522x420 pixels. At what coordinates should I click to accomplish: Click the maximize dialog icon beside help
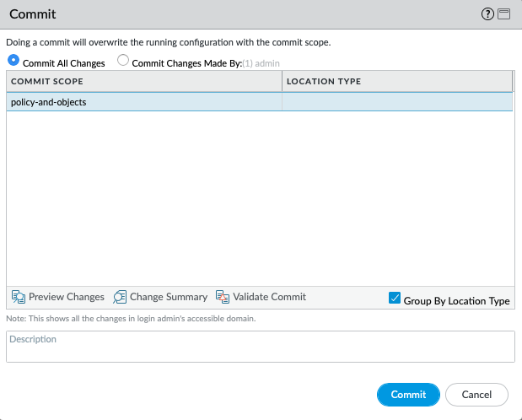click(x=504, y=14)
